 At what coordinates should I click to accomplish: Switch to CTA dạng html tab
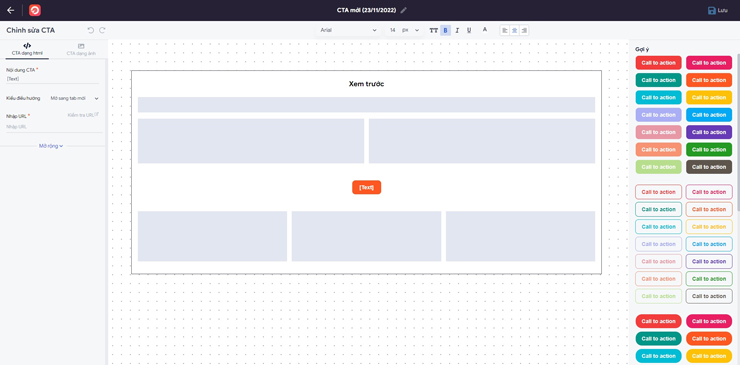[x=27, y=50]
